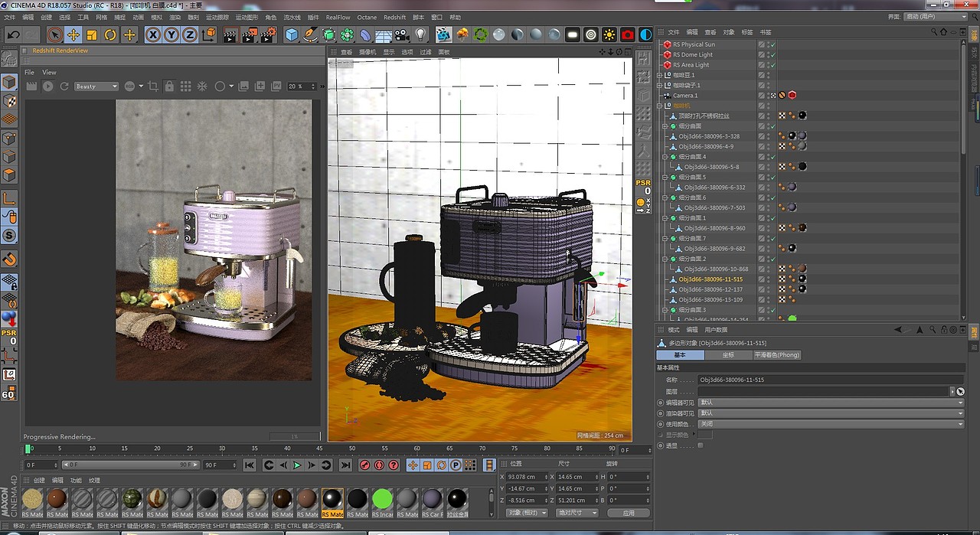Switch to the 坐标 tab in attributes
This screenshot has height=535, width=980.
[727, 355]
